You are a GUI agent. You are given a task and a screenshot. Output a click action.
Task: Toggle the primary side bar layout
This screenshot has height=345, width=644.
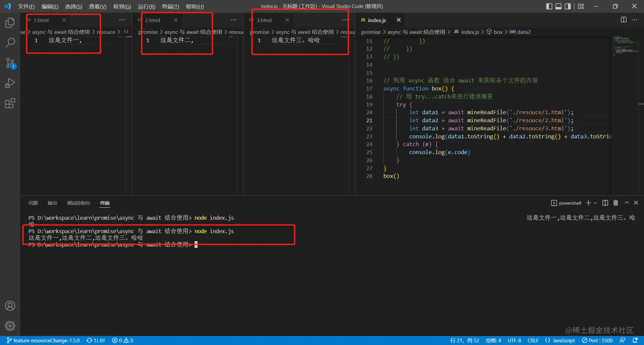coord(549,6)
